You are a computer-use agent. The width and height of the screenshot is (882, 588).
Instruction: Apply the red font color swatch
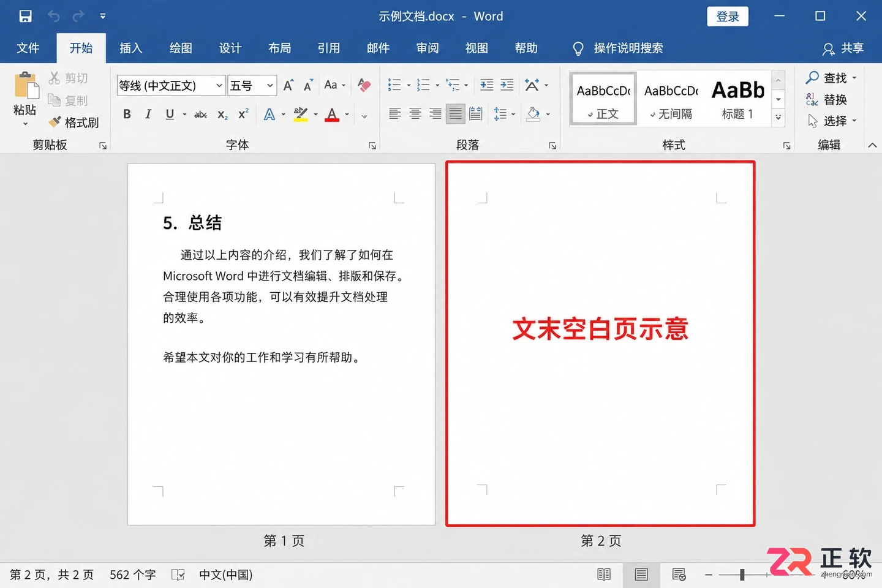[332, 115]
